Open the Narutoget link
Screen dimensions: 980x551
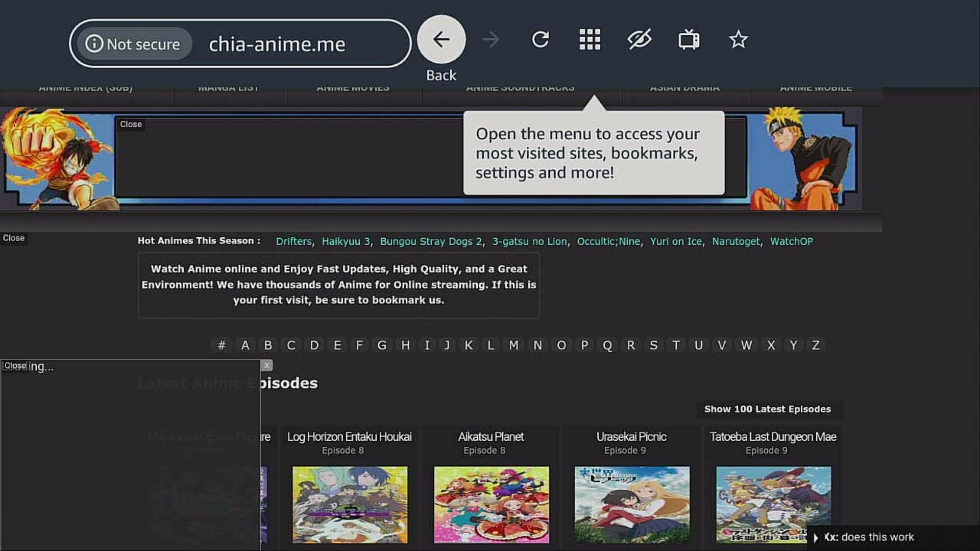pyautogui.click(x=736, y=241)
